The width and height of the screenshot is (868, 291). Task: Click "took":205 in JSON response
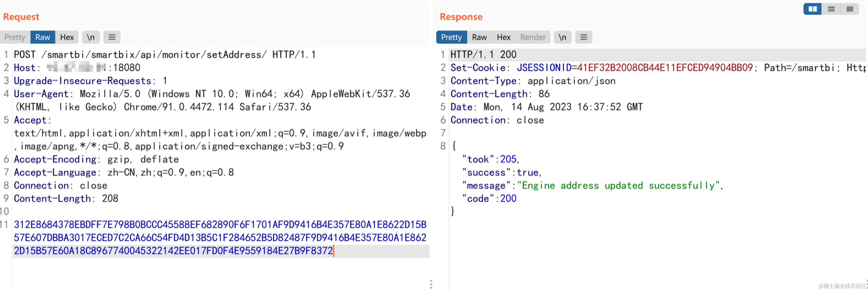[490, 159]
